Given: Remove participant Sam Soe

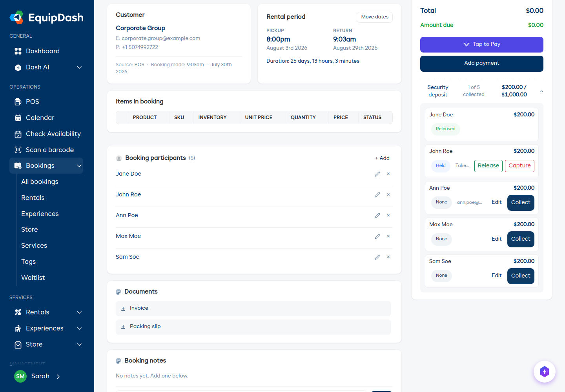Looking at the screenshot, I should click(x=388, y=257).
